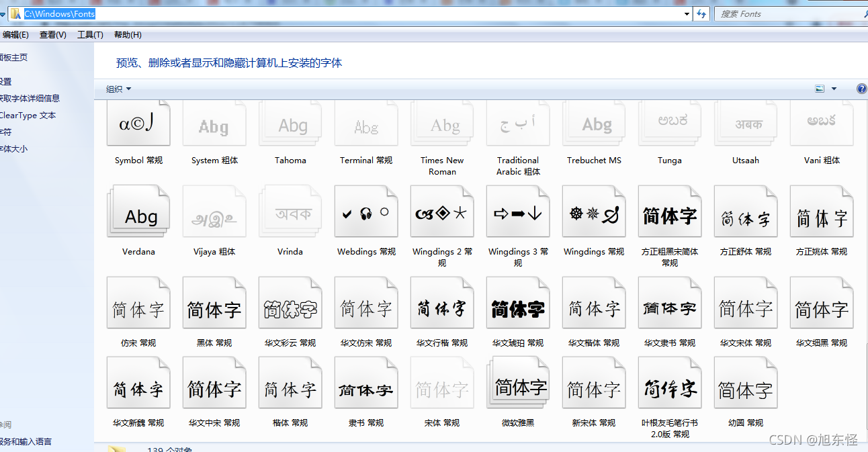Open the Verdana font family
The image size is (868, 452).
(138, 212)
